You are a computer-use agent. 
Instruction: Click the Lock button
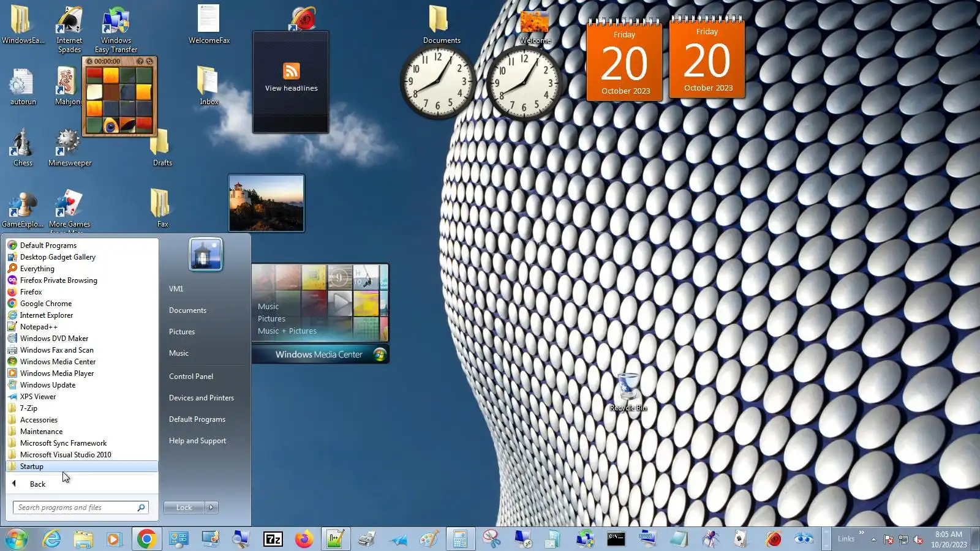coord(184,508)
